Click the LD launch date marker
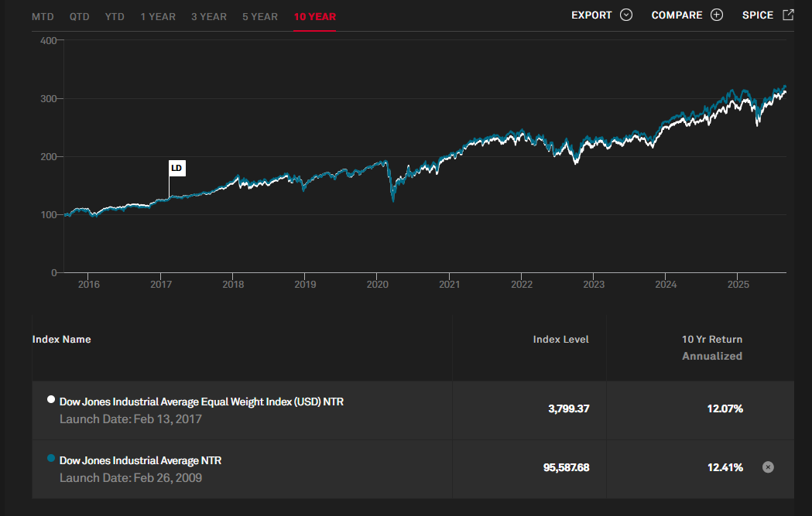812x516 pixels. 177,168
